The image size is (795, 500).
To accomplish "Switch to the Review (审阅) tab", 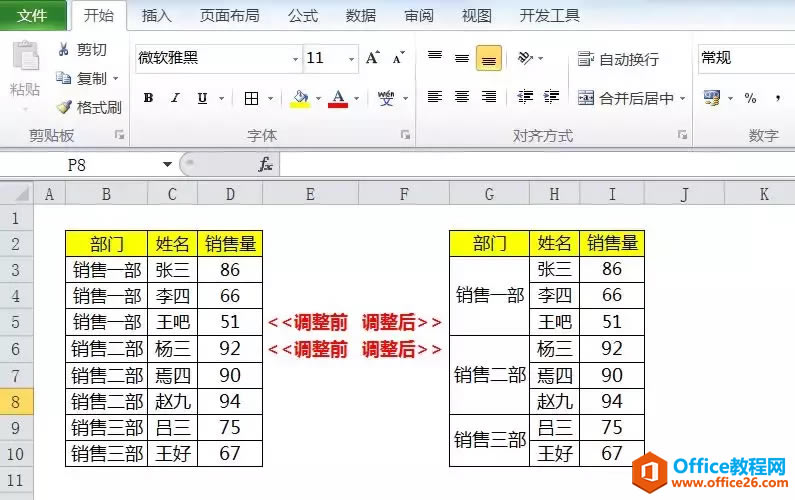I will pos(419,16).
